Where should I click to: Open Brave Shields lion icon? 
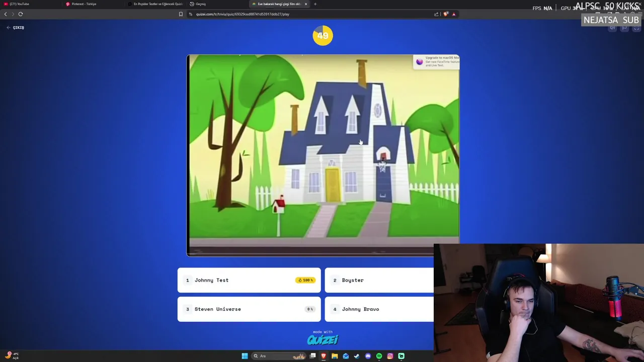coord(446,14)
